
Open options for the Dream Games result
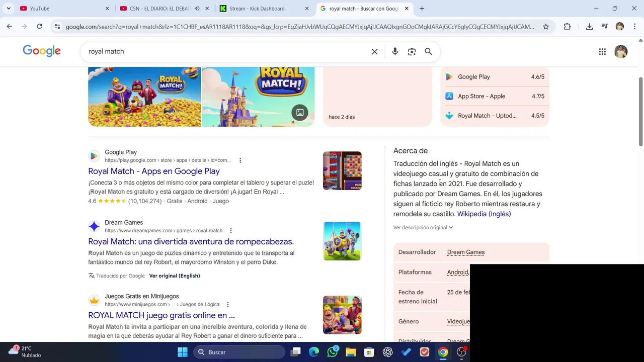(231, 231)
